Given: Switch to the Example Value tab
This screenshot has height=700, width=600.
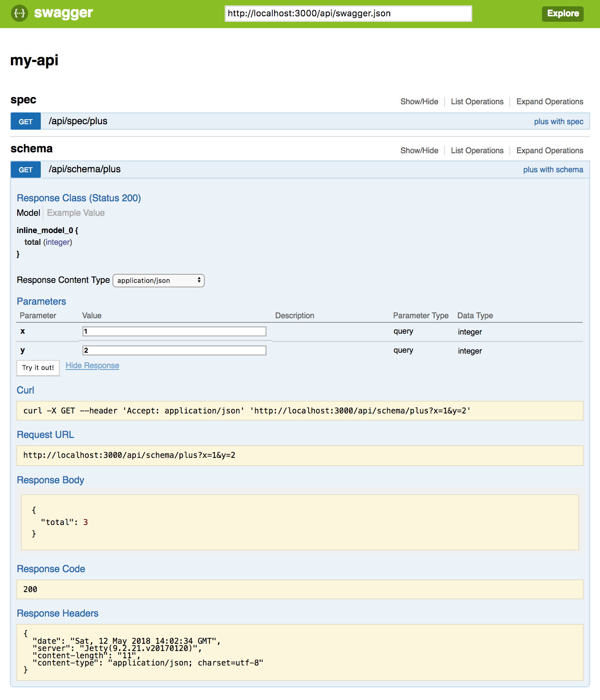Looking at the screenshot, I should click(75, 213).
